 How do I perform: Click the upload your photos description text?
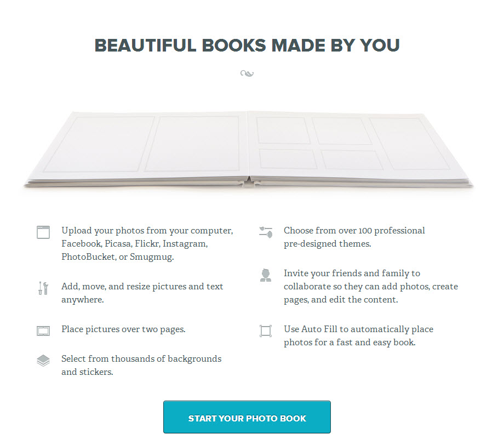pos(147,244)
